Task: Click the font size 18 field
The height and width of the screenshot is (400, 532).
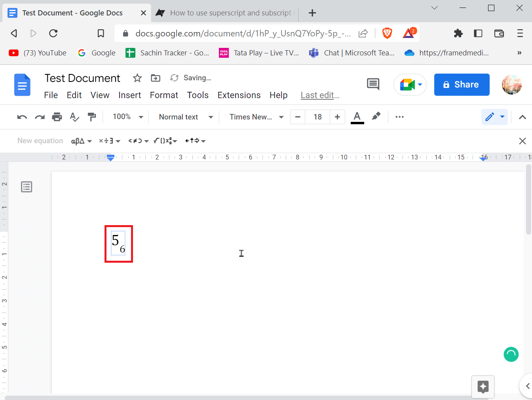Action: click(x=317, y=117)
